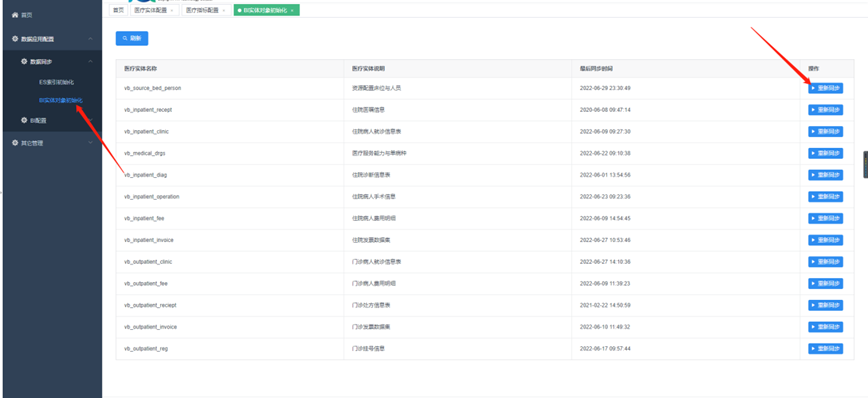Re-sync the vb_inpatient_operation entity
868x398 pixels.
pos(825,197)
